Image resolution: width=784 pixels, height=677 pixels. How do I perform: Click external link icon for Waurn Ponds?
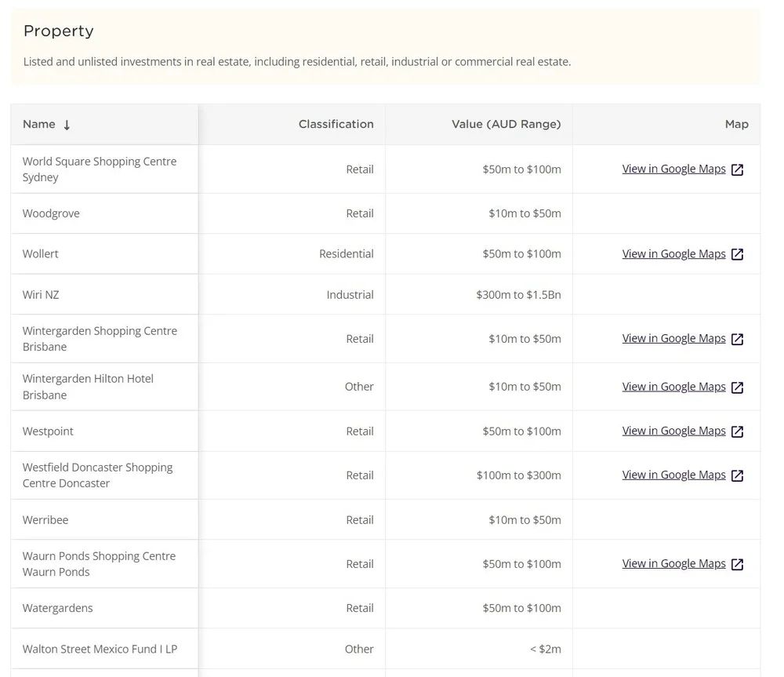point(737,564)
